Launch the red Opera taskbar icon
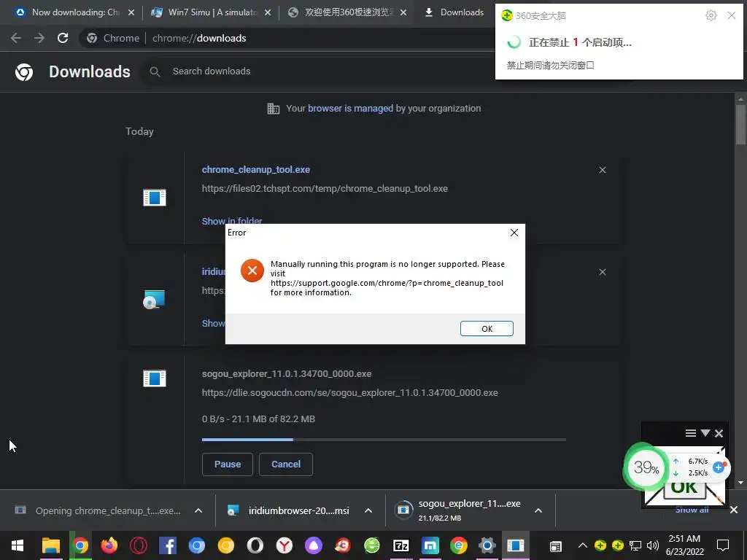Viewport: 747px width, 560px height. pyautogui.click(x=138, y=545)
